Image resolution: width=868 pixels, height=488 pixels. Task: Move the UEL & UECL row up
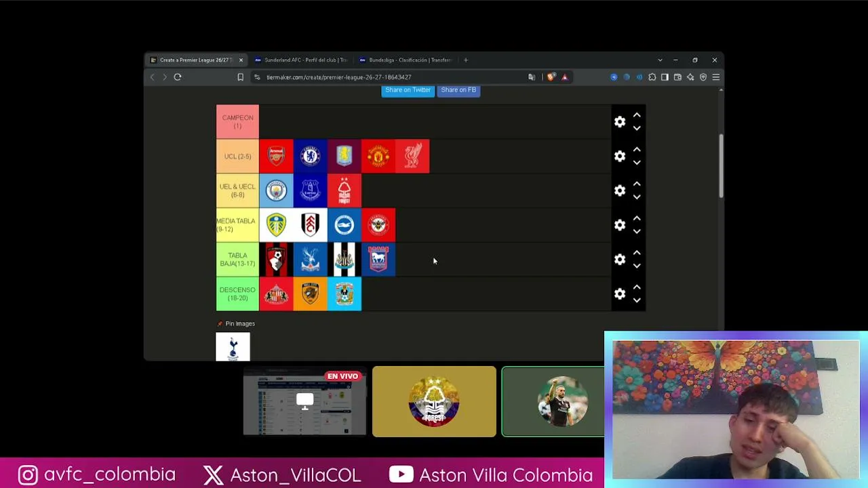tap(637, 184)
